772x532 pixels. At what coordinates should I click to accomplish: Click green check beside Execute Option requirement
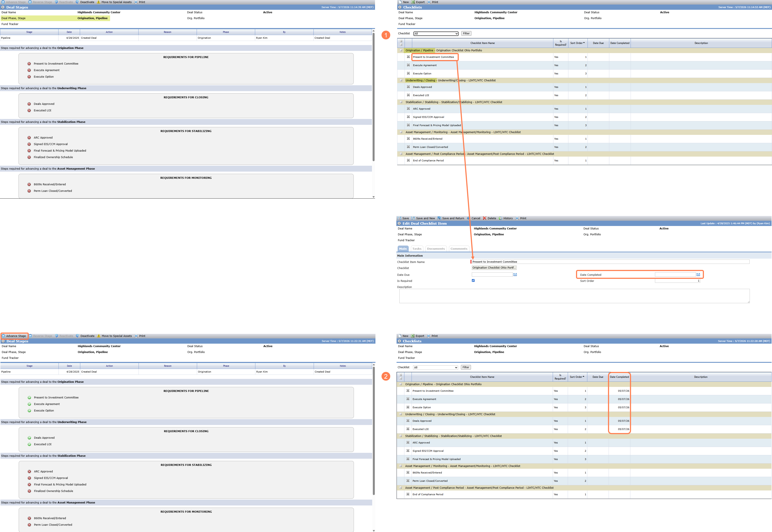click(29, 411)
